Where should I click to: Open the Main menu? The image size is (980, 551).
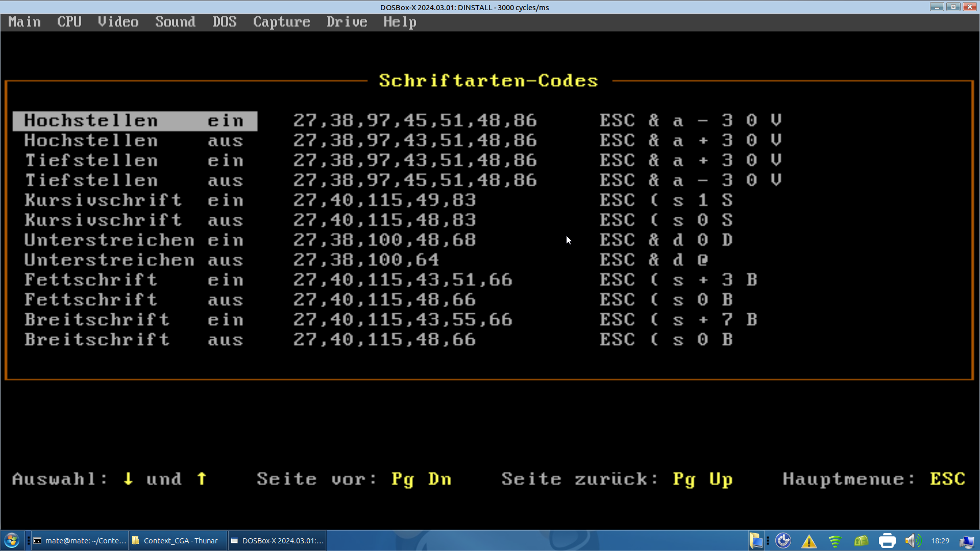(24, 22)
